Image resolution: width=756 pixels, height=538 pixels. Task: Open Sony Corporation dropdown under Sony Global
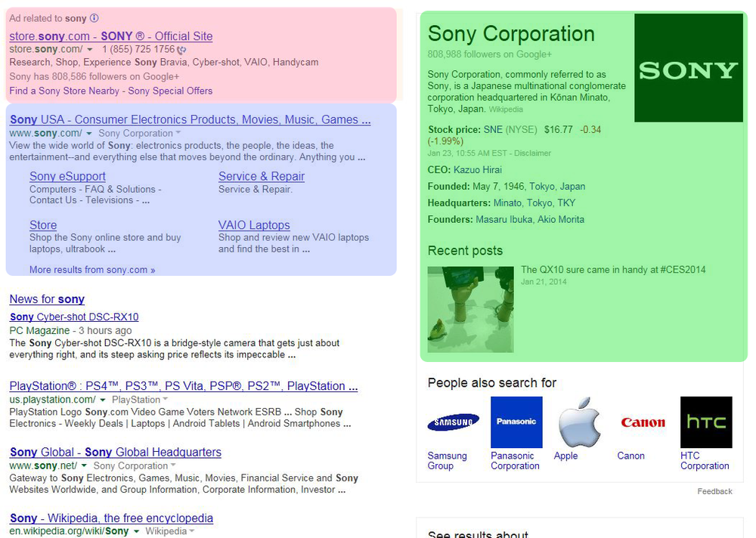tap(135, 466)
